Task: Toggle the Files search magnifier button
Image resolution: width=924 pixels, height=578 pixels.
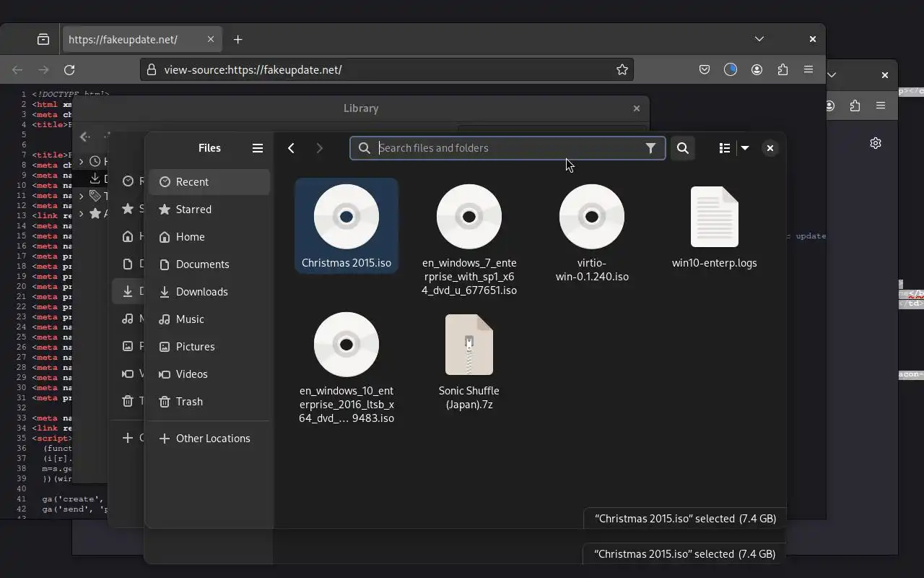Action: click(683, 148)
